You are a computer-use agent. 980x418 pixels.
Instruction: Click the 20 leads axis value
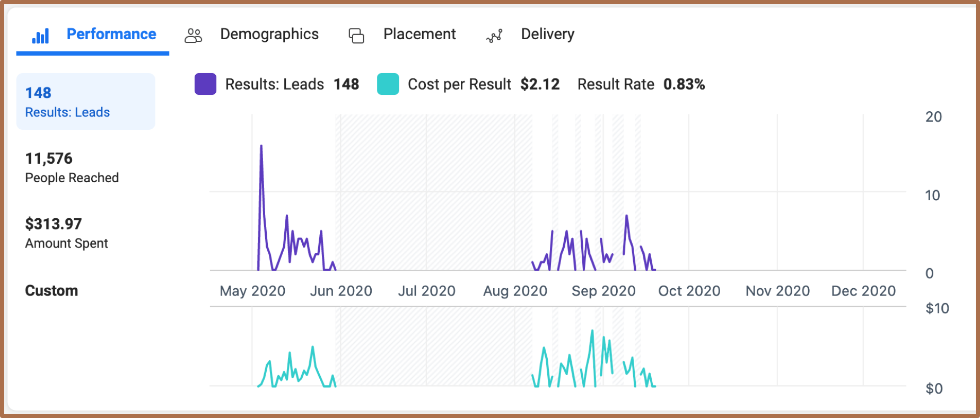(933, 117)
